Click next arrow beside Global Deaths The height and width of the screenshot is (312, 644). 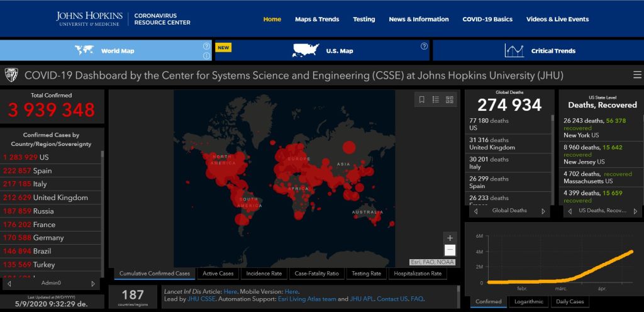[543, 211]
